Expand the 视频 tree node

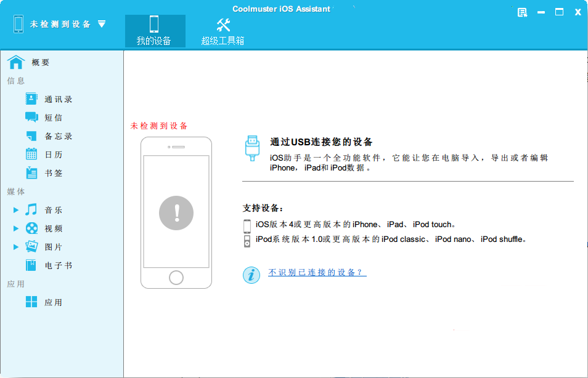(x=16, y=228)
